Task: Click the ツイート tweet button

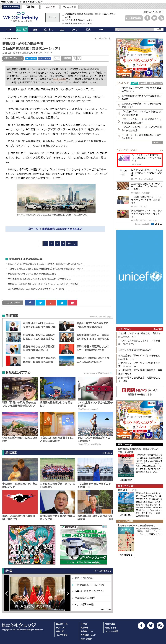Action: 31,59
